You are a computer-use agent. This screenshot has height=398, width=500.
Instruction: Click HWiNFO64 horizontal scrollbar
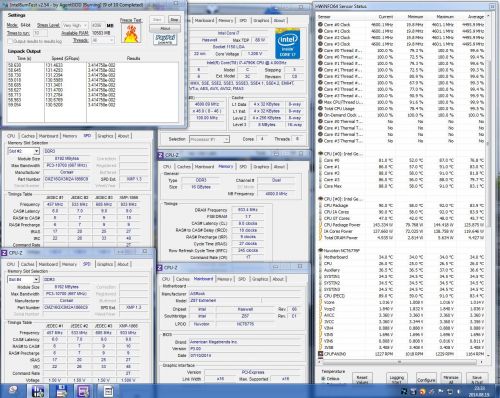pos(401,362)
